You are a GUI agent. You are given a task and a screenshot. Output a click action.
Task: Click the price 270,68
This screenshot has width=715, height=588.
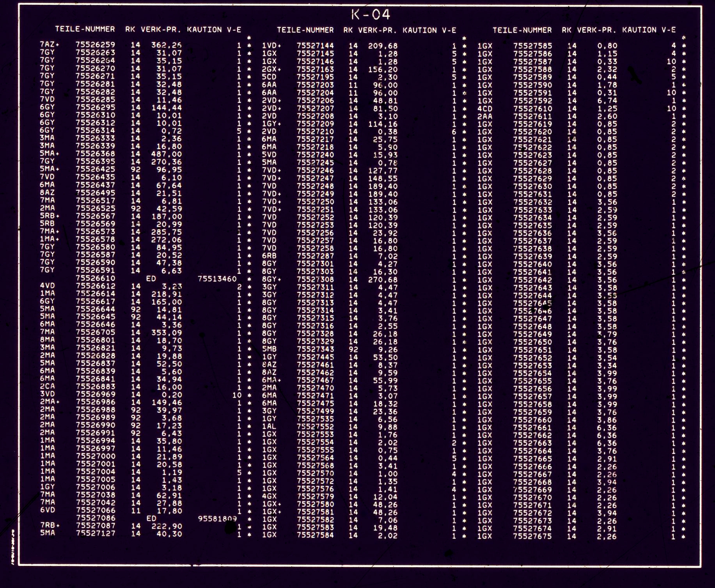[x=383, y=280]
